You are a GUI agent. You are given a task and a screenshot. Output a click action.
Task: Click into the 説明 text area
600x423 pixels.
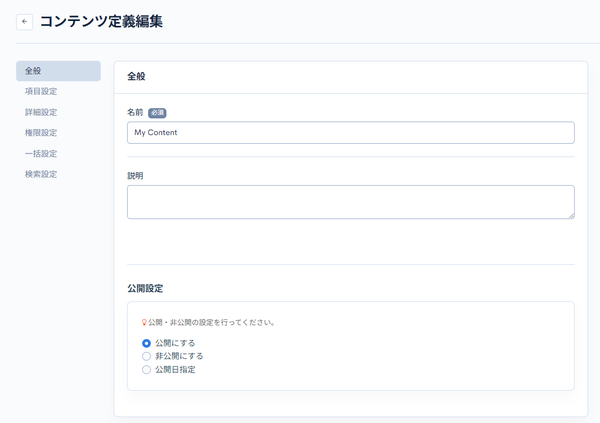click(351, 202)
